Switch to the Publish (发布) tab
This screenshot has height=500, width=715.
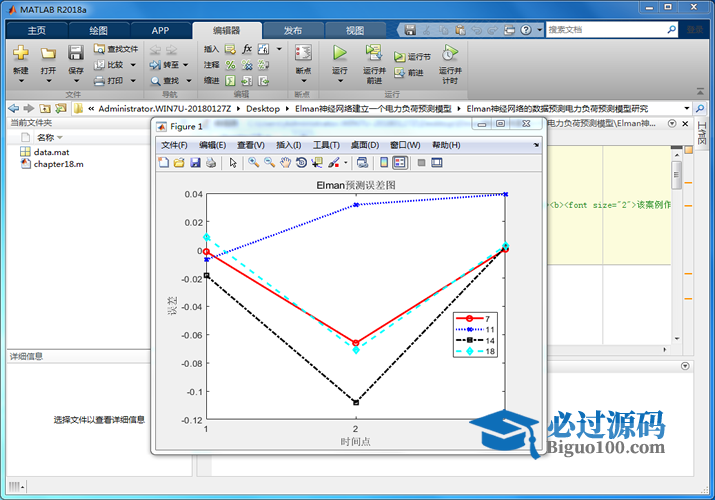293,31
